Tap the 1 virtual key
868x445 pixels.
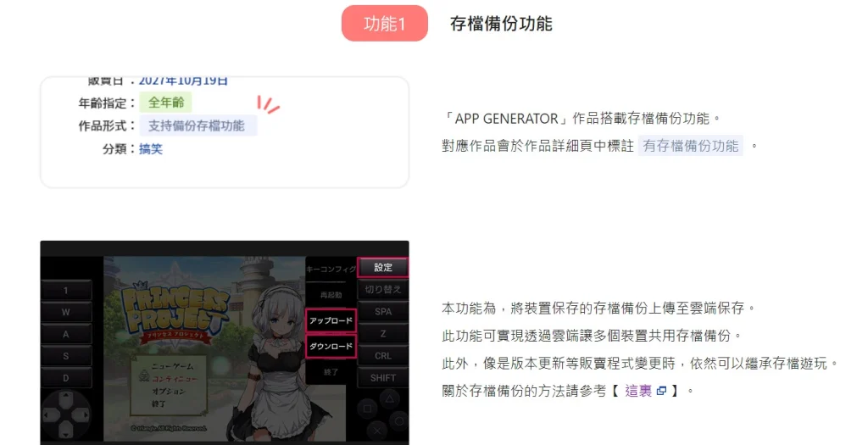click(66, 290)
